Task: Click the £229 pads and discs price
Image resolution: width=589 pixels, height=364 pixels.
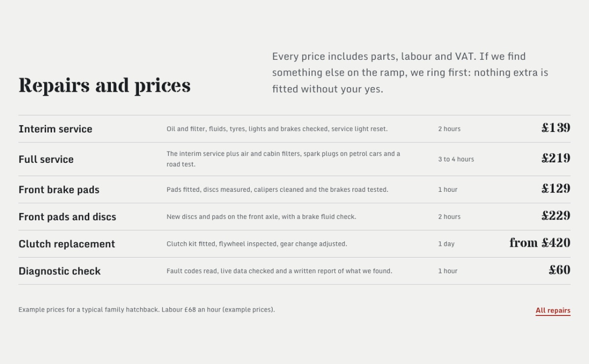Action: pyautogui.click(x=556, y=216)
